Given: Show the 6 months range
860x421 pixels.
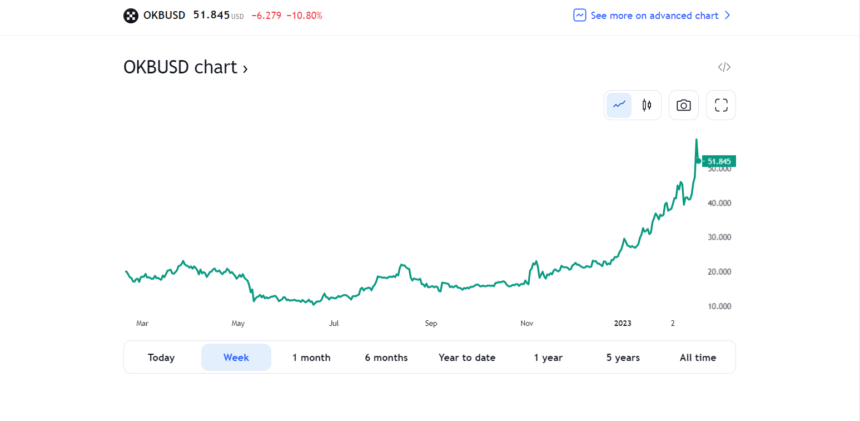Looking at the screenshot, I should [386, 358].
